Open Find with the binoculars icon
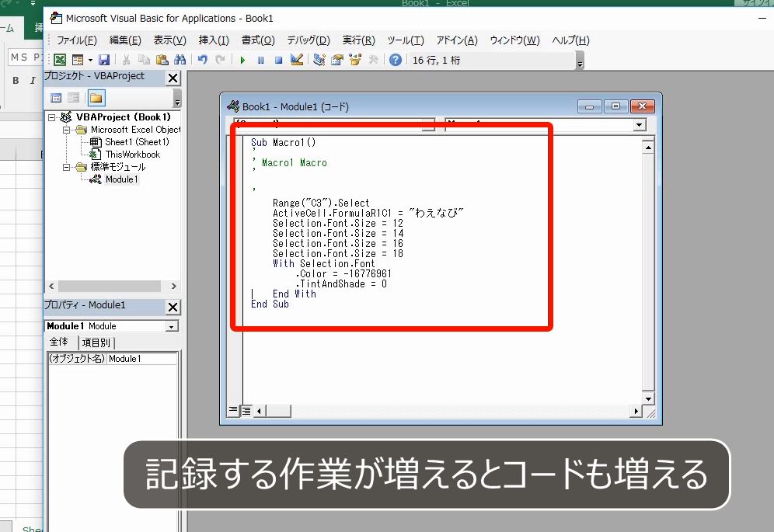774x532 pixels. 180,61
